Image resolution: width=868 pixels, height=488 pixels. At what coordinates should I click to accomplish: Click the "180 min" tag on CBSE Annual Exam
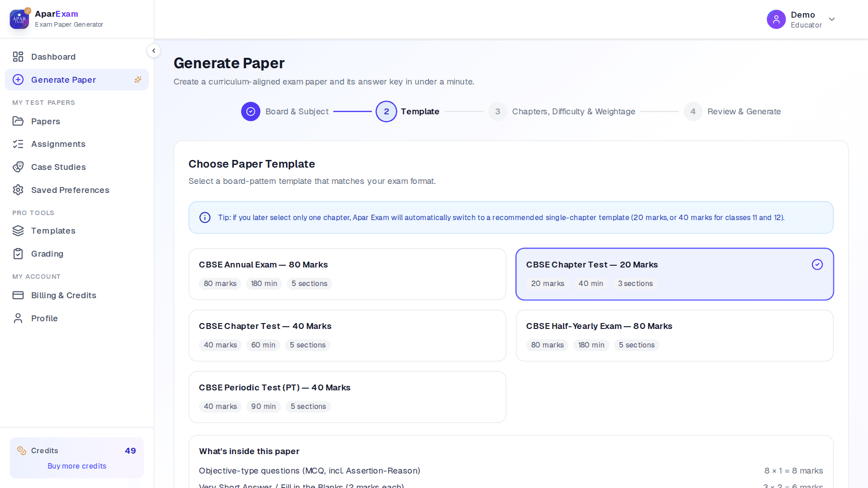tap(264, 283)
